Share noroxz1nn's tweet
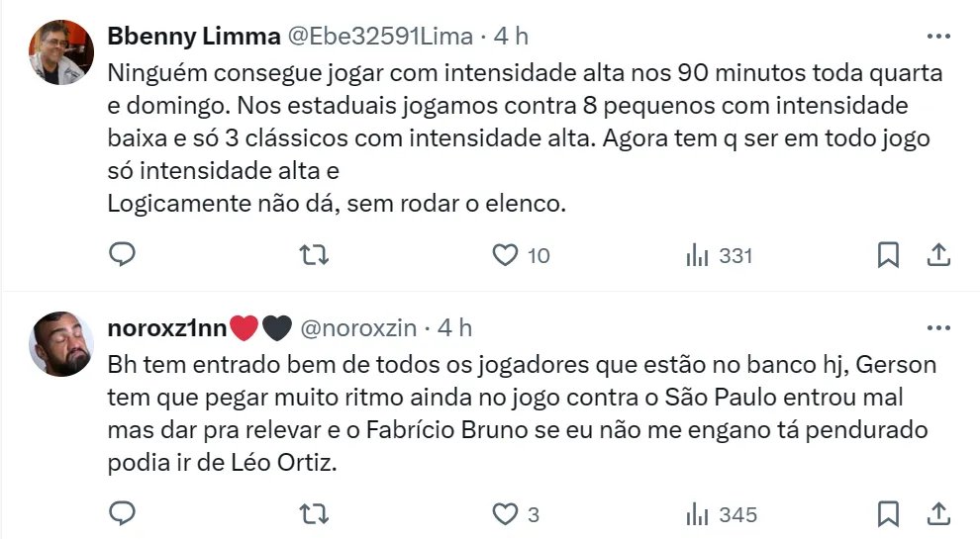This screenshot has height=539, width=980. click(x=937, y=514)
